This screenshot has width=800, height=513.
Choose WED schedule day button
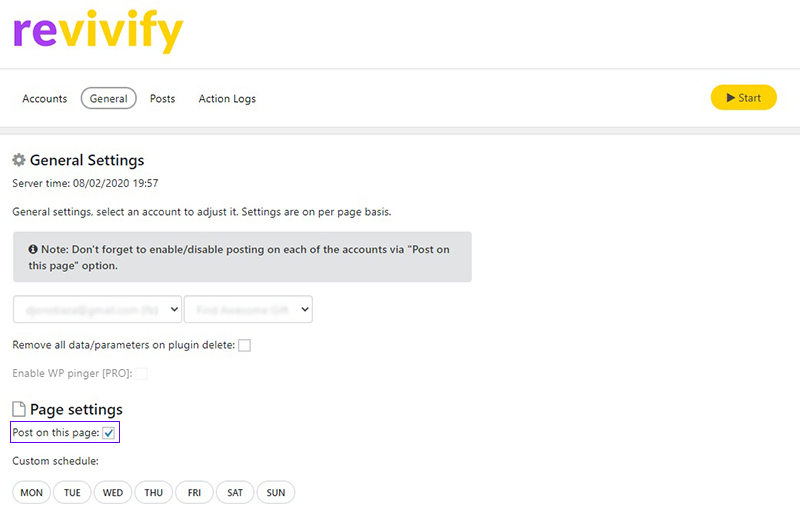click(x=113, y=493)
